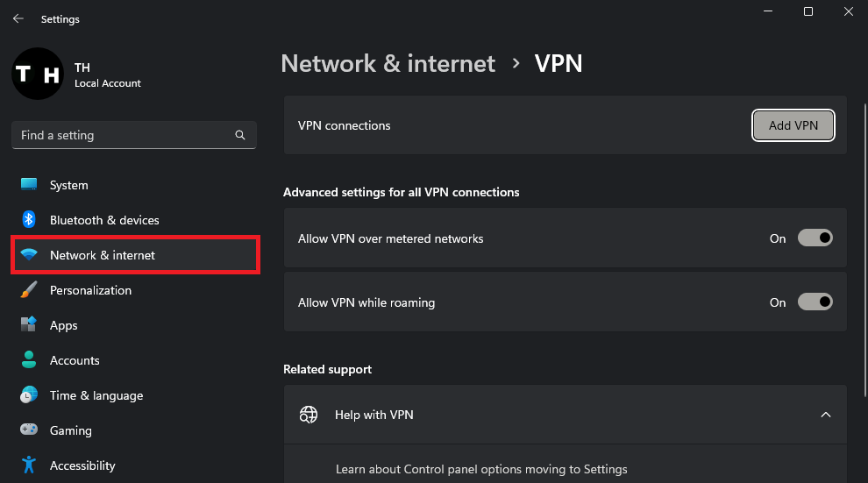
Task: Click the Apps icon in sidebar
Action: pos(29,325)
